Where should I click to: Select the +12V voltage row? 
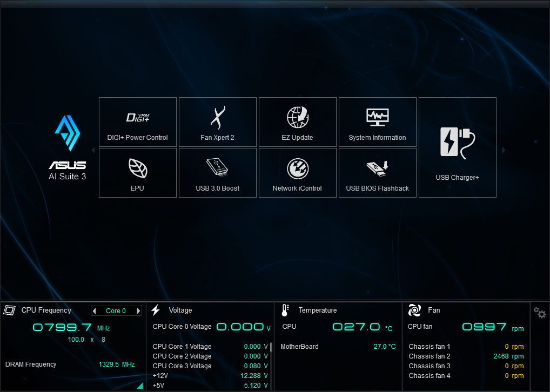point(210,376)
